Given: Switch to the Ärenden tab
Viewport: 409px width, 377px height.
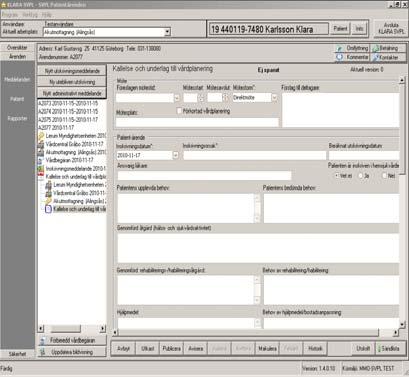Looking at the screenshot, I should 17,56.
